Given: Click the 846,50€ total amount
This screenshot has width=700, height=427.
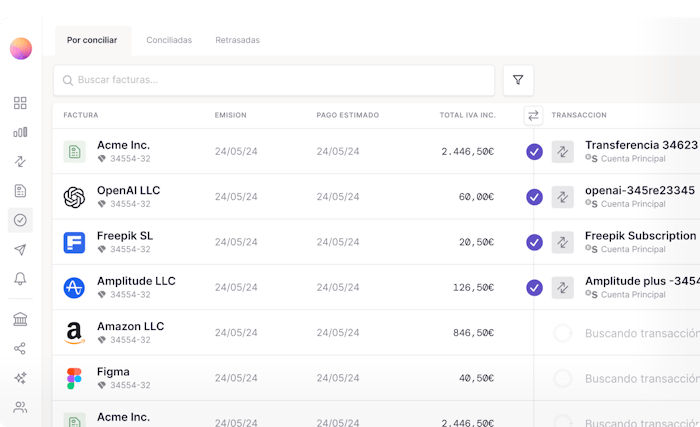Looking at the screenshot, I should [473, 333].
